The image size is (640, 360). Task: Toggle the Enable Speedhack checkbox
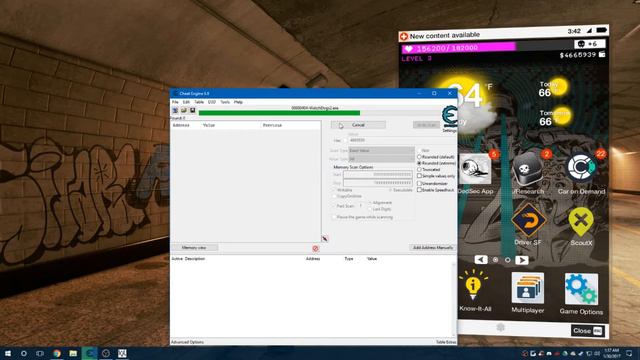coord(419,190)
